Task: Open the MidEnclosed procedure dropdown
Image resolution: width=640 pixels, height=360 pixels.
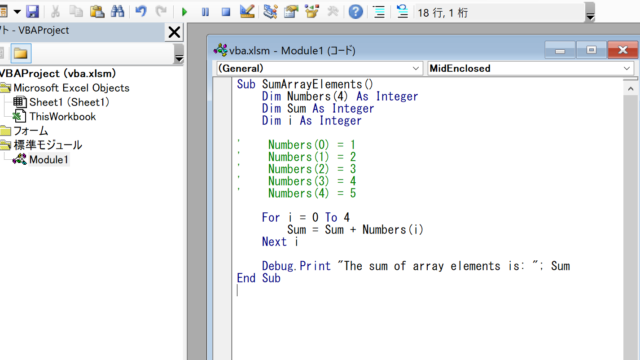Action: (530, 68)
